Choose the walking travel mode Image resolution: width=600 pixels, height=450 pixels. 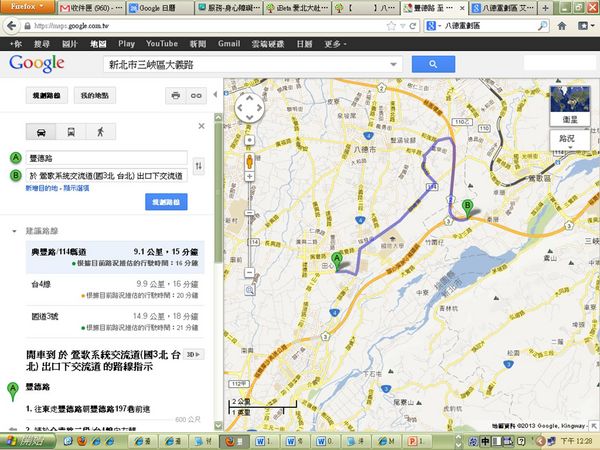pyautogui.click(x=100, y=131)
